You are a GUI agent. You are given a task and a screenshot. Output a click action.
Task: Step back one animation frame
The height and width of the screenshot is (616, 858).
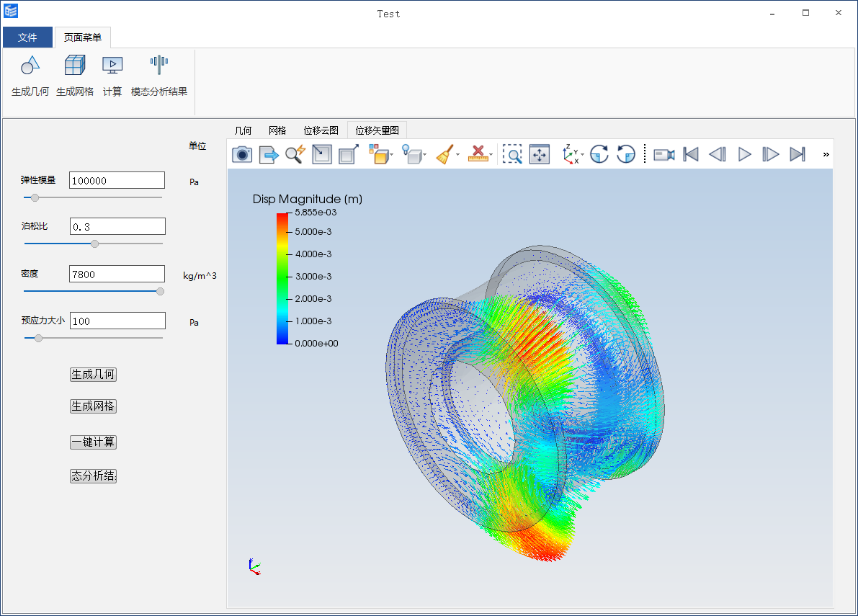(718, 154)
